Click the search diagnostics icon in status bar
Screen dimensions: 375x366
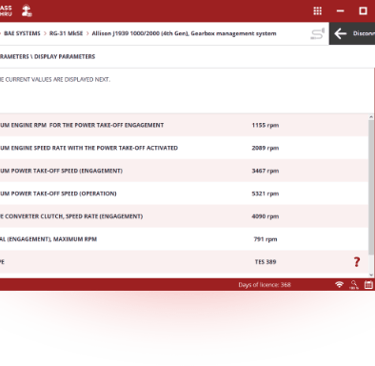(354, 285)
